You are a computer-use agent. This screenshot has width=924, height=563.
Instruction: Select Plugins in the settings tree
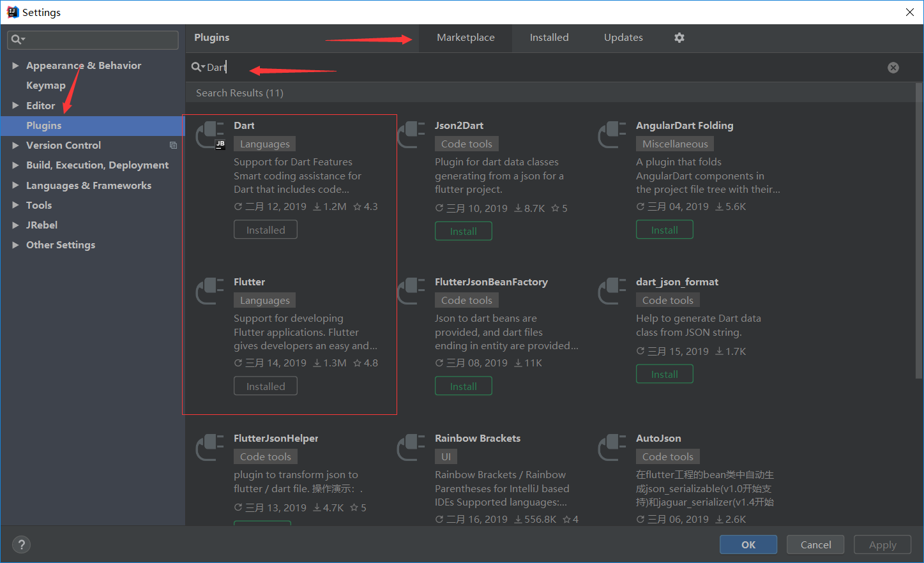pos(93,126)
